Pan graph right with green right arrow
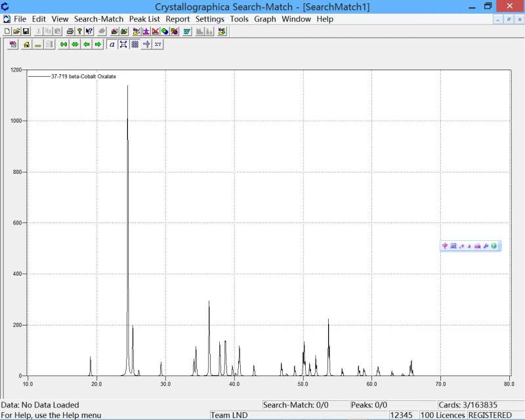 click(x=98, y=44)
